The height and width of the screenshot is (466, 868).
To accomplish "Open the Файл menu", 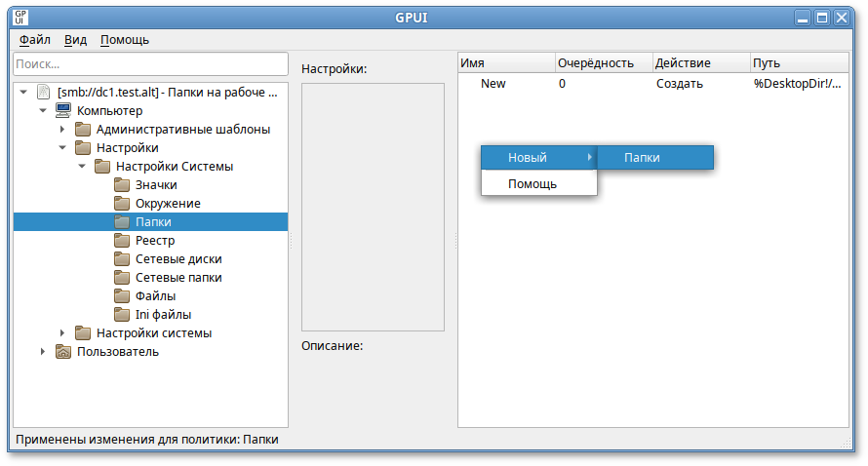I will [34, 40].
